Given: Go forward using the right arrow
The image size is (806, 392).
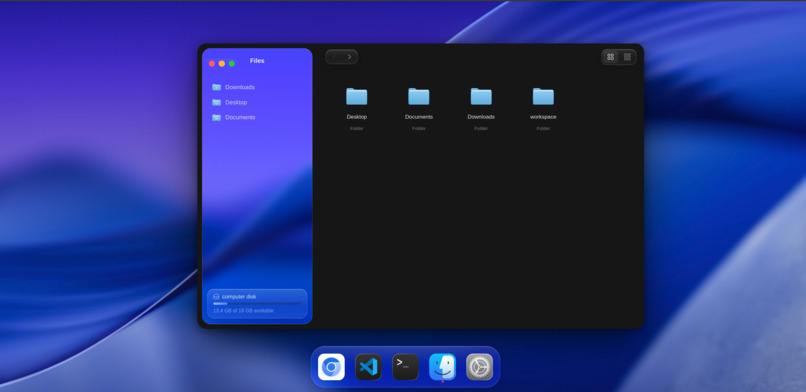Looking at the screenshot, I should (x=350, y=57).
